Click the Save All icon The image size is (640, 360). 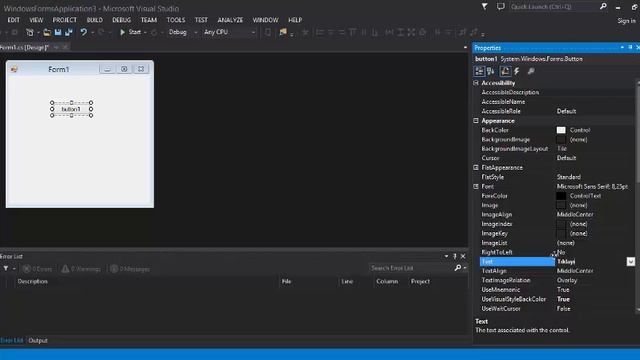[x=69, y=32]
